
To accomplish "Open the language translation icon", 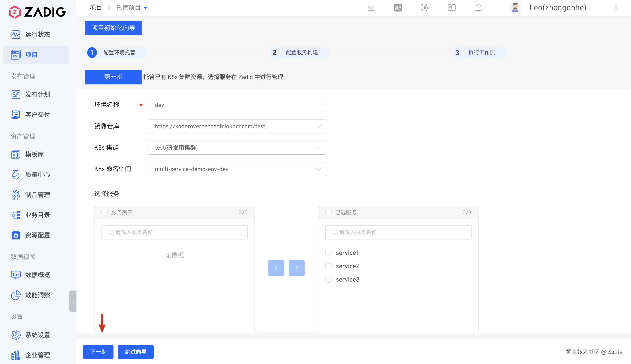I will (398, 8).
